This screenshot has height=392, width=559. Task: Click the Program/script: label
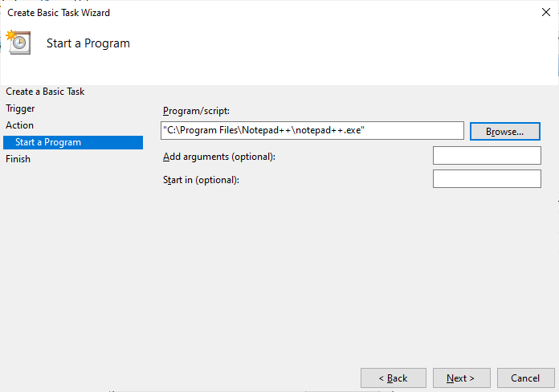click(196, 111)
